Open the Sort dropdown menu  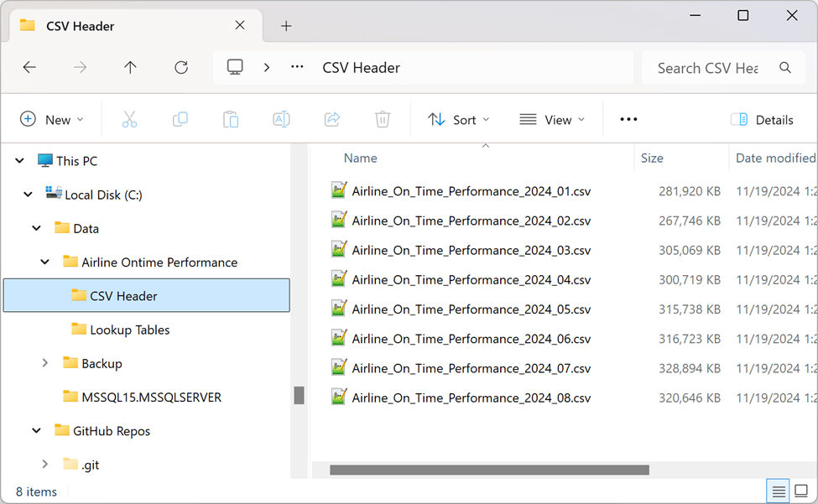click(x=459, y=120)
